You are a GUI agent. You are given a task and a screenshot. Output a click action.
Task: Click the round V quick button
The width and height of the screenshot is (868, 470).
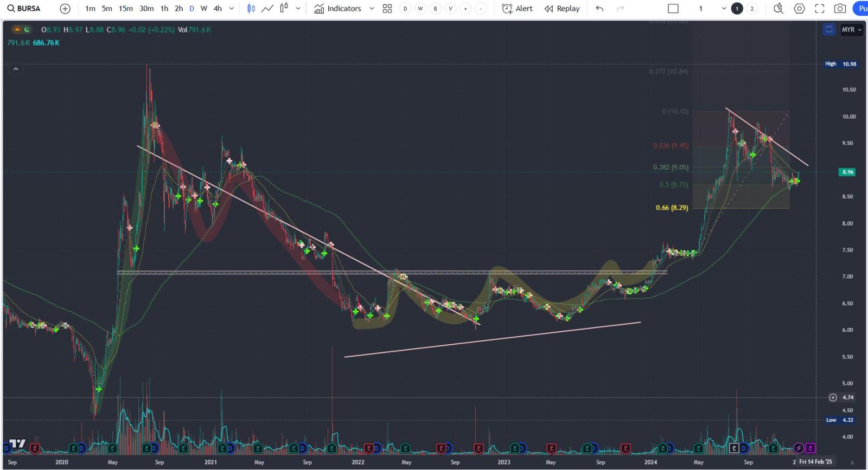(x=450, y=9)
